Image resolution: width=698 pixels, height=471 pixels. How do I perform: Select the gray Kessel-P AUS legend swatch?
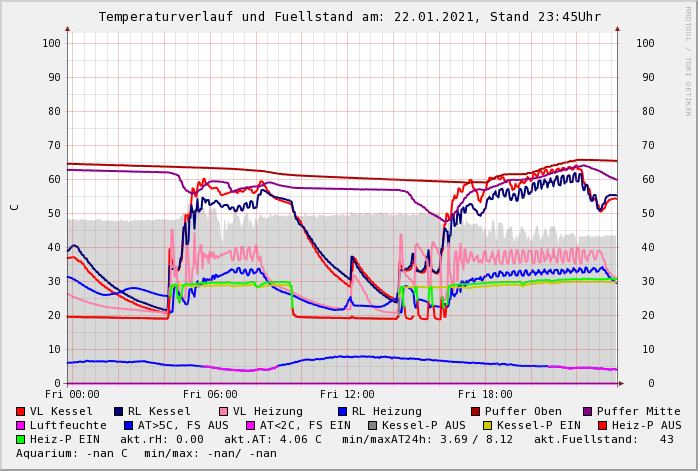pyautogui.click(x=372, y=426)
